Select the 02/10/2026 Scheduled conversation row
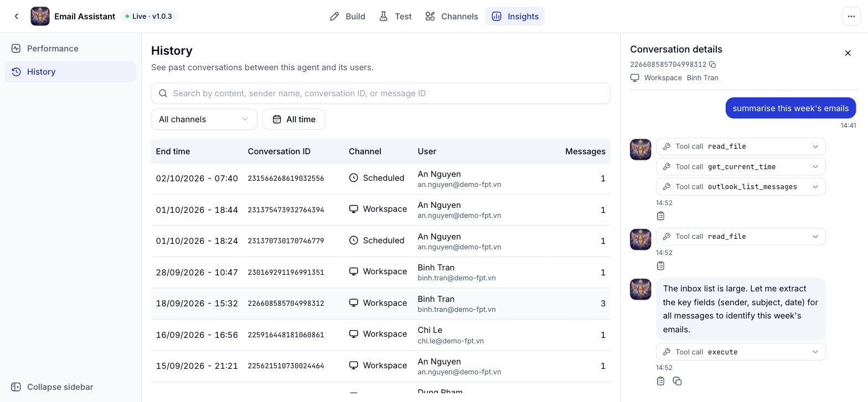 tap(381, 179)
